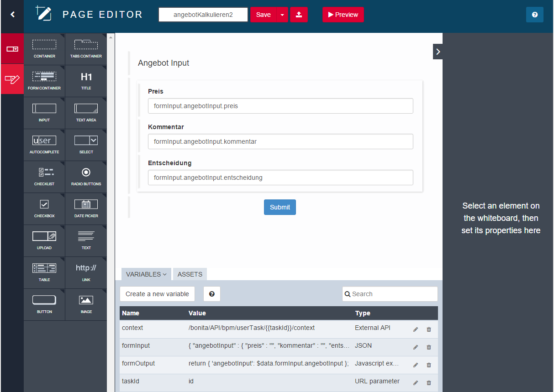Screen dimensions: 554x392
Task: Edit the context variable
Action: tap(416, 329)
